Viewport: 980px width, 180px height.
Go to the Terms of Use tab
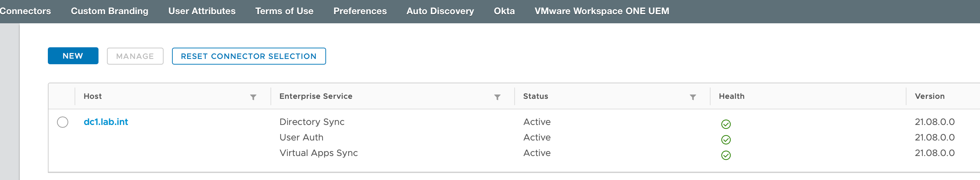(284, 11)
